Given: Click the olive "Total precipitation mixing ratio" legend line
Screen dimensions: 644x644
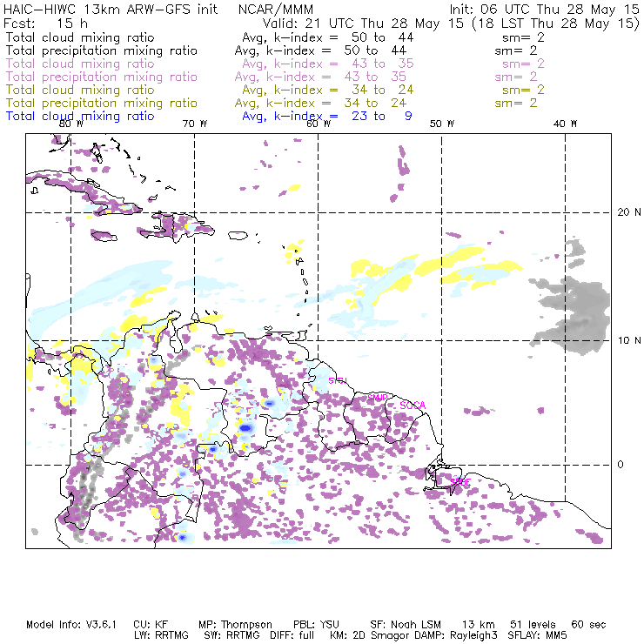Looking at the screenshot, I should (102, 103).
